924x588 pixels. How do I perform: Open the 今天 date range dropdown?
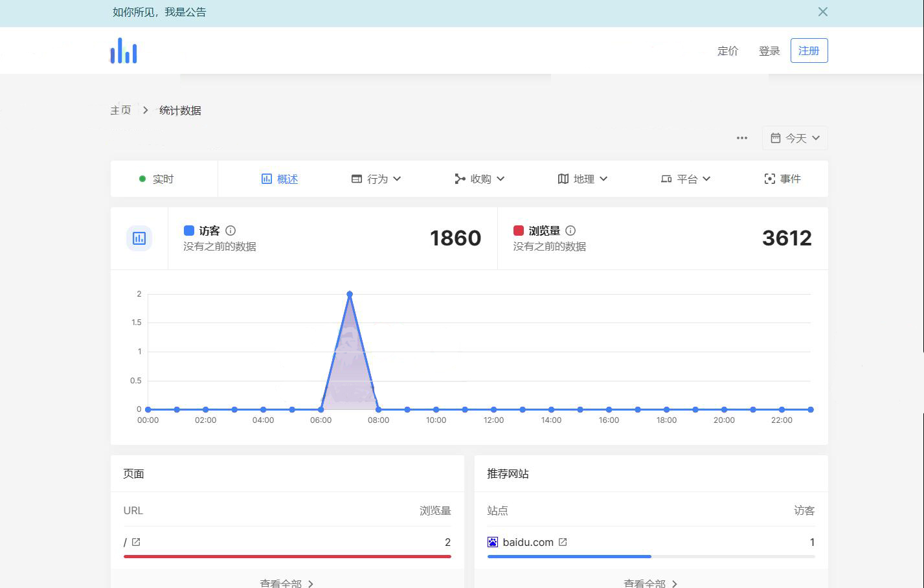pos(795,138)
